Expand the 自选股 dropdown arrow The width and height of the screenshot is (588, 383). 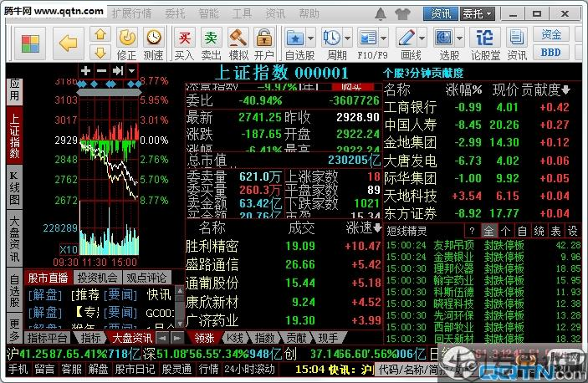(310, 38)
